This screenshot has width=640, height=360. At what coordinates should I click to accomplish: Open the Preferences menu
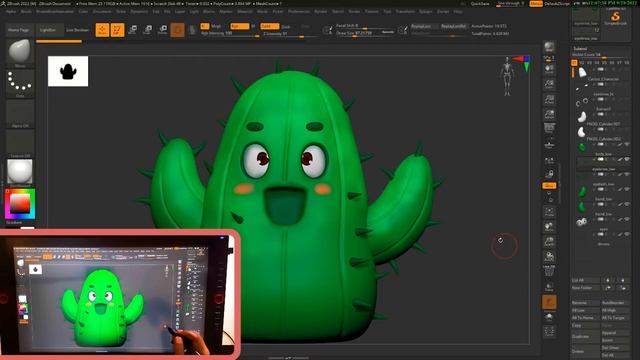(x=299, y=11)
